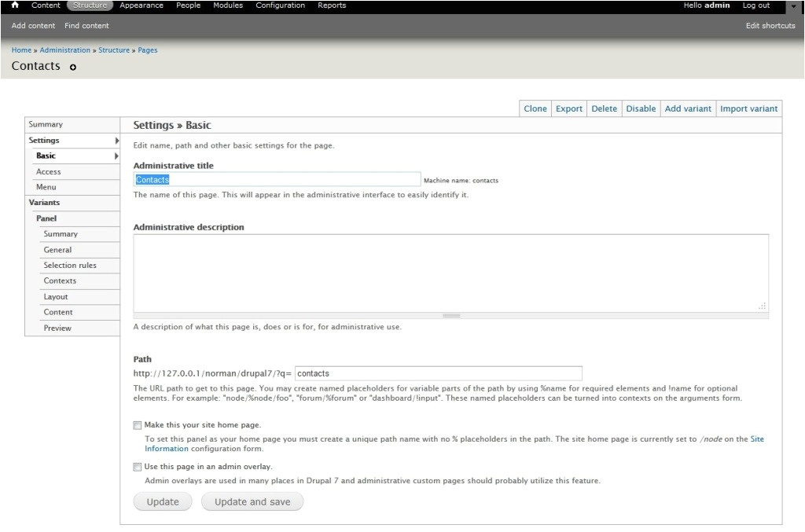This screenshot has height=532, width=805.
Task: Select Settings in sidebar
Action: 72,141
